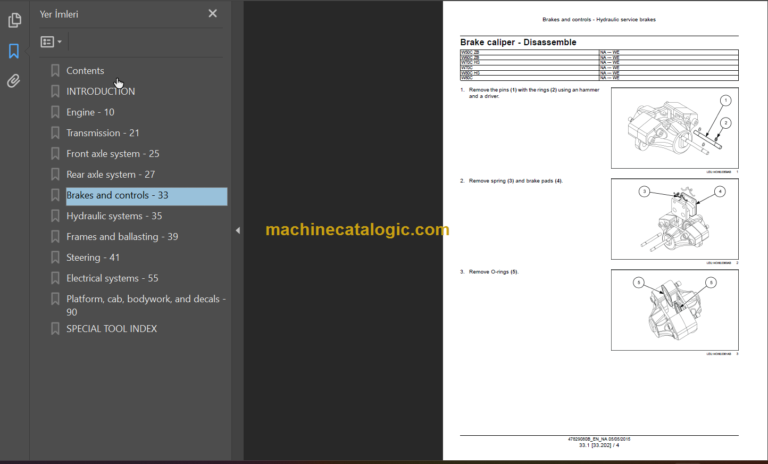Viewport: 768px width, 464px height.
Task: Go to the INTRODUCTION bookmark
Action: (x=100, y=91)
